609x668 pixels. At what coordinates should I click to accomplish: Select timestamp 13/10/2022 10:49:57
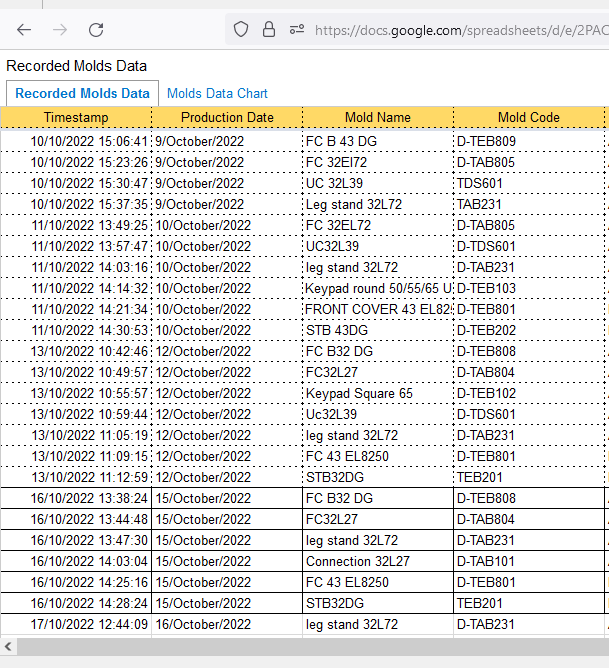[x=76, y=372]
